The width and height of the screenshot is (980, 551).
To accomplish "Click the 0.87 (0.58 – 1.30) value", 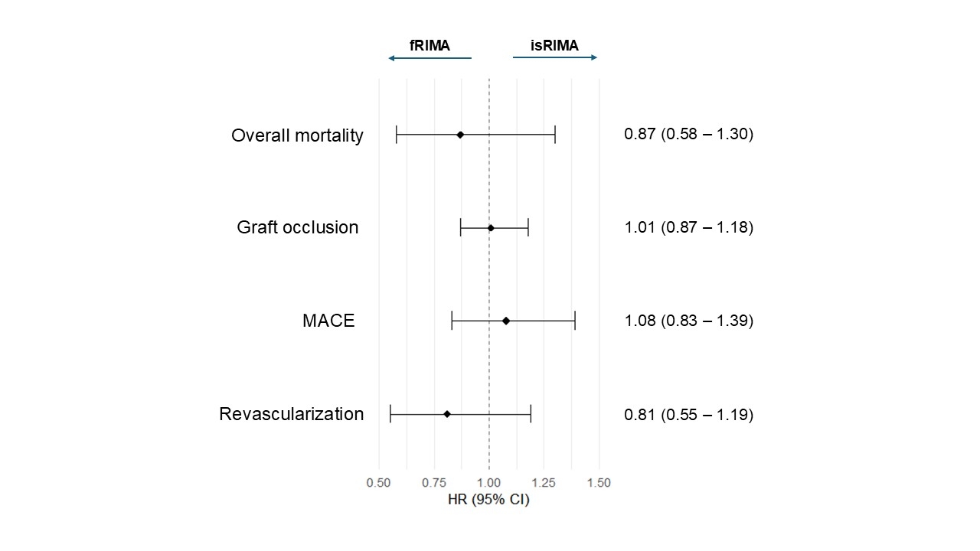I will tap(688, 134).
